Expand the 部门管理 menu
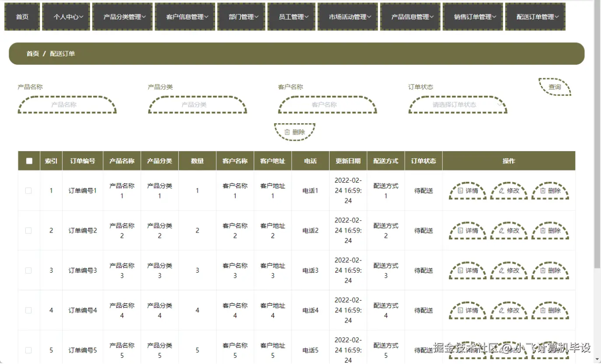This screenshot has height=364, width=601. [x=241, y=17]
